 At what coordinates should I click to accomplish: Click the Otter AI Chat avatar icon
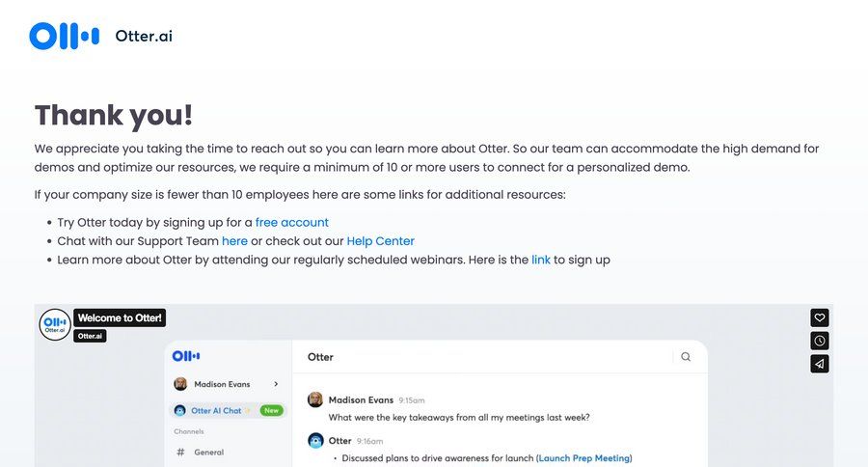click(x=180, y=410)
